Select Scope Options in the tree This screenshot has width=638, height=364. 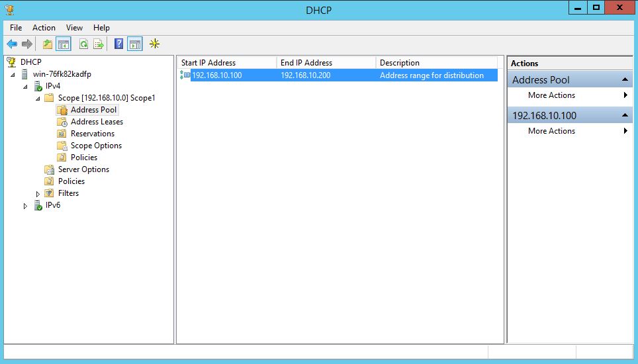point(96,146)
